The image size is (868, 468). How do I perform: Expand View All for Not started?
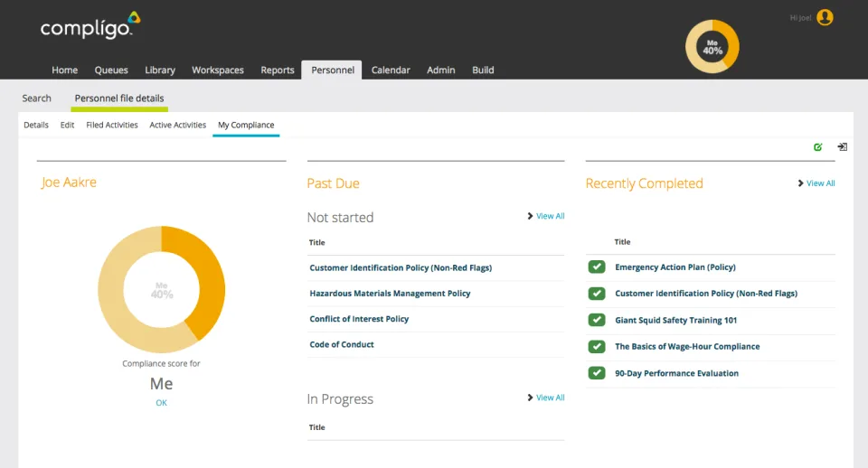point(546,216)
